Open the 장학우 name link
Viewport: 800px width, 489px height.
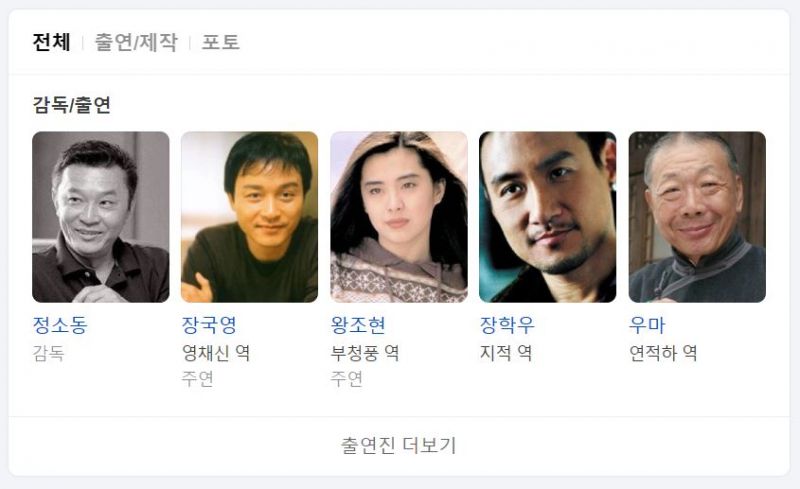pos(507,325)
